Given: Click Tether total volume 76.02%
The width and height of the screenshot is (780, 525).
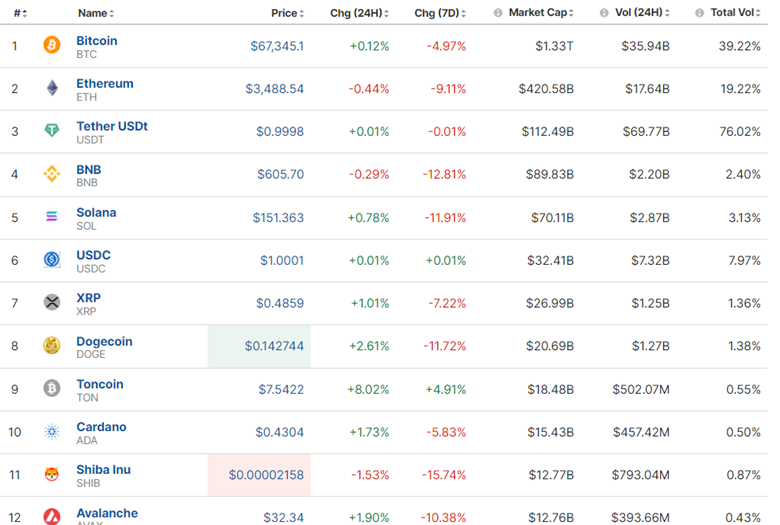Looking at the screenshot, I should coord(740,132).
